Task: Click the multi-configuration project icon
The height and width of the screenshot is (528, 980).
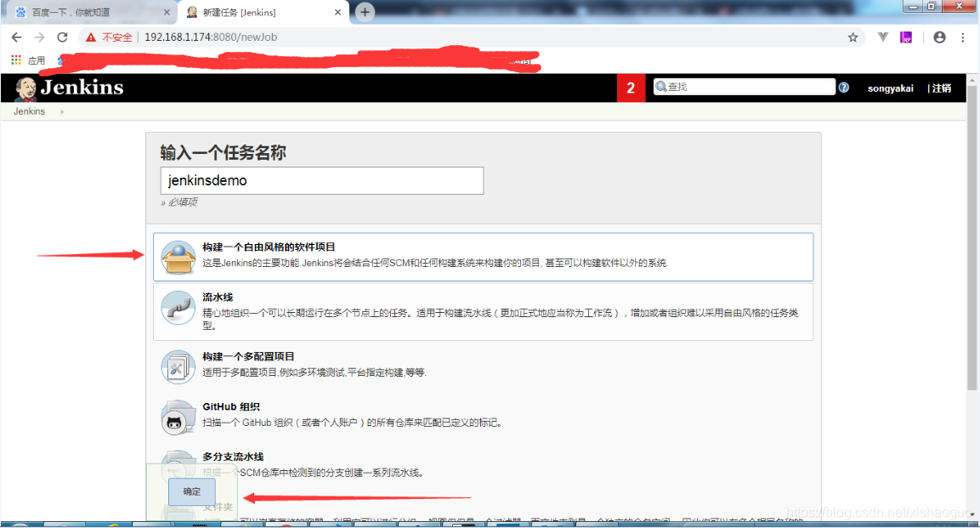Action: [x=178, y=366]
